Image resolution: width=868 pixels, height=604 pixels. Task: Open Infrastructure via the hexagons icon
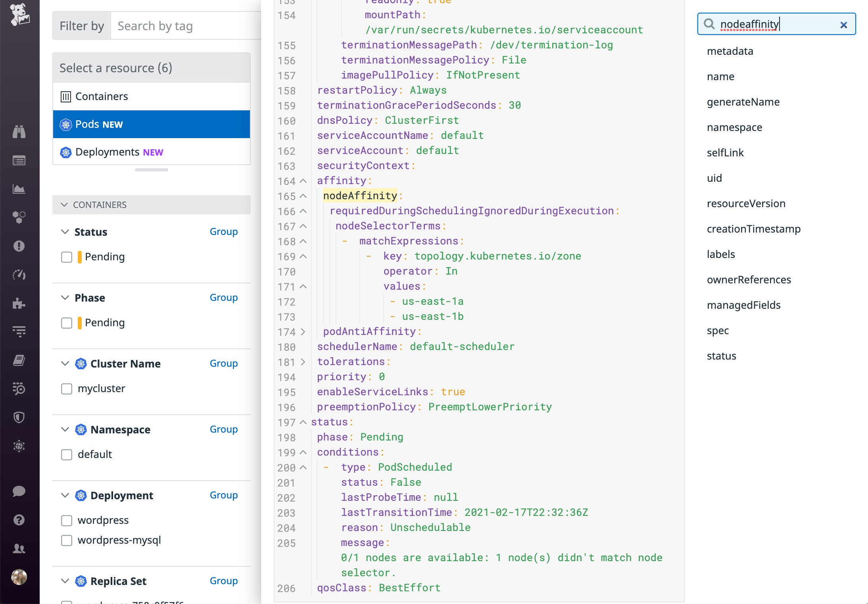[19, 217]
